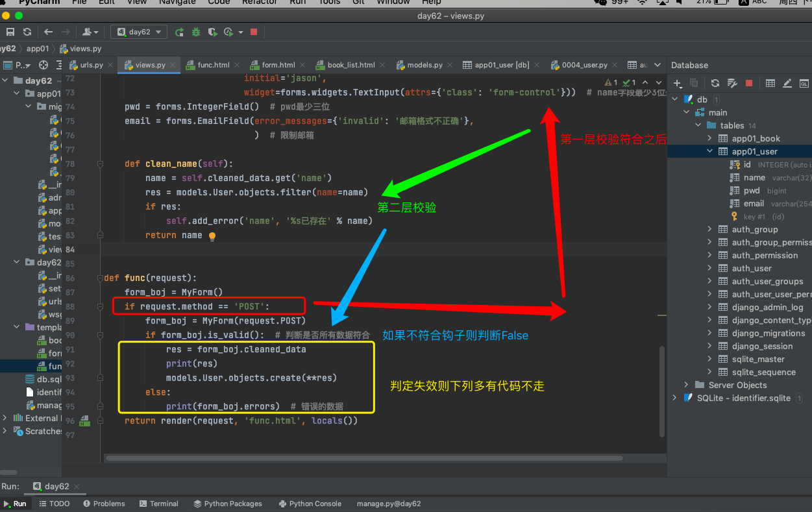The width and height of the screenshot is (812, 512).
Task: Click the green Debug bug icon
Action: (195, 31)
